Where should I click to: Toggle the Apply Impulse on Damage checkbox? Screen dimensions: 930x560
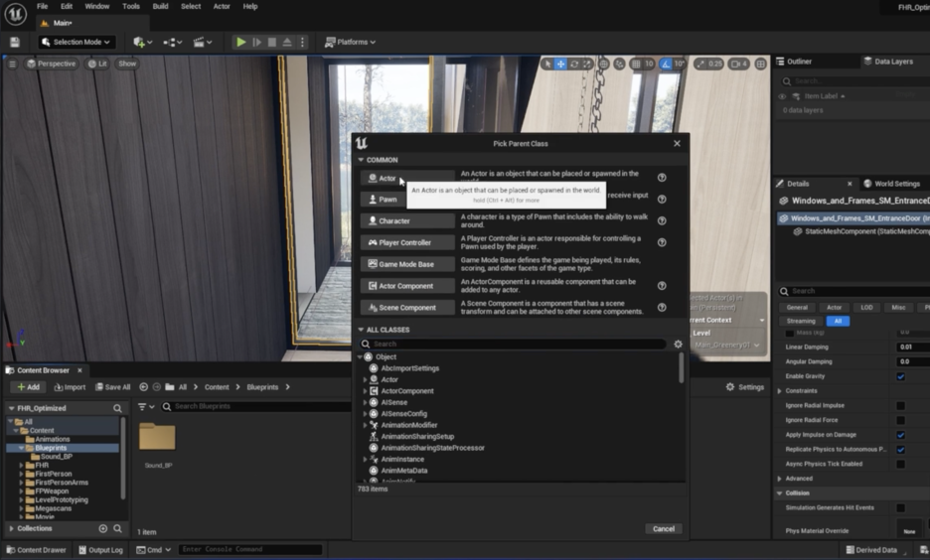coord(900,435)
